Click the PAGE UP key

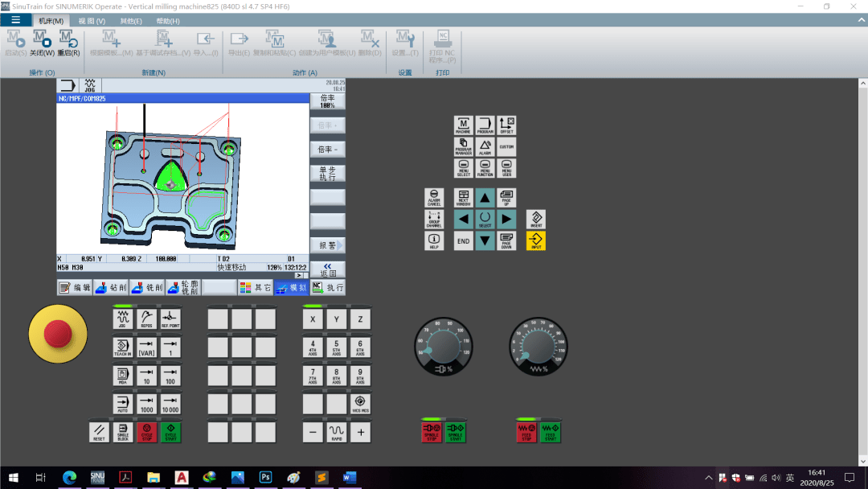click(x=506, y=198)
